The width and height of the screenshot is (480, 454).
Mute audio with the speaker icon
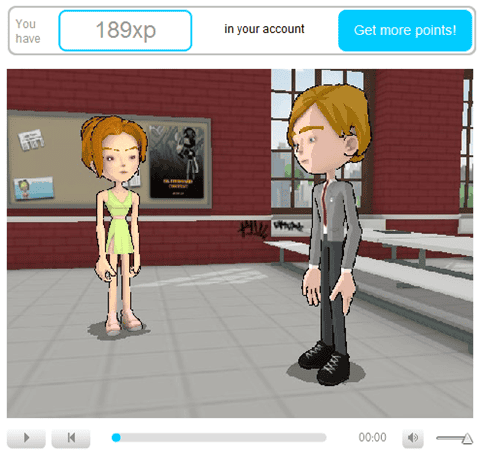[413, 437]
